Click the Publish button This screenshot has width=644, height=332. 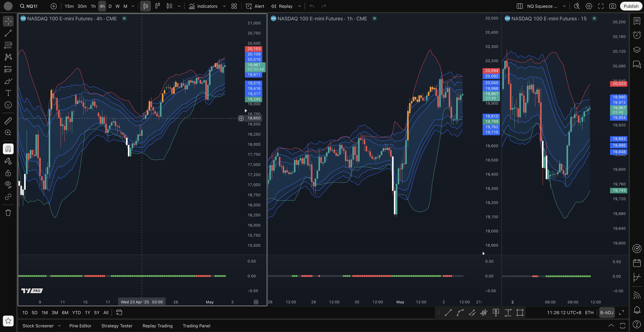tap(631, 6)
